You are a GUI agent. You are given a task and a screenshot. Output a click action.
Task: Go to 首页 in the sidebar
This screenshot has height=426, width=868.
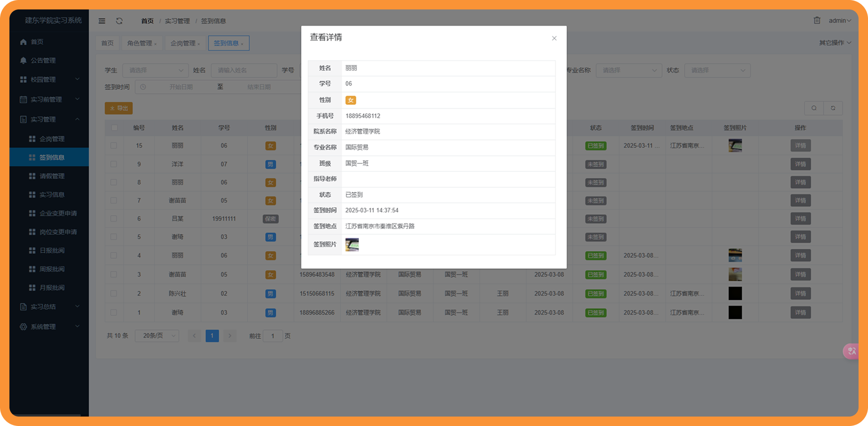pos(37,42)
